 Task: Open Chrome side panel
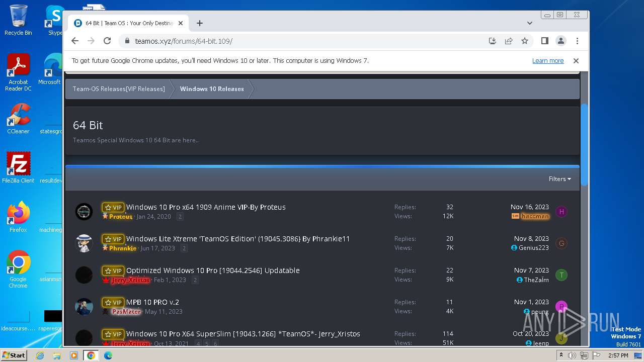[545, 41]
